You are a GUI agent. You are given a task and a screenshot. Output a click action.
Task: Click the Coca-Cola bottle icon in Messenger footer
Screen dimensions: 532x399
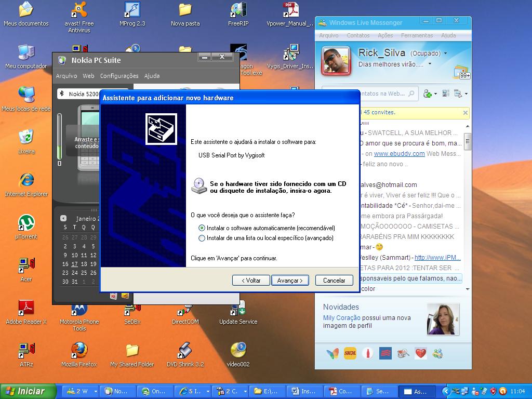(x=367, y=353)
